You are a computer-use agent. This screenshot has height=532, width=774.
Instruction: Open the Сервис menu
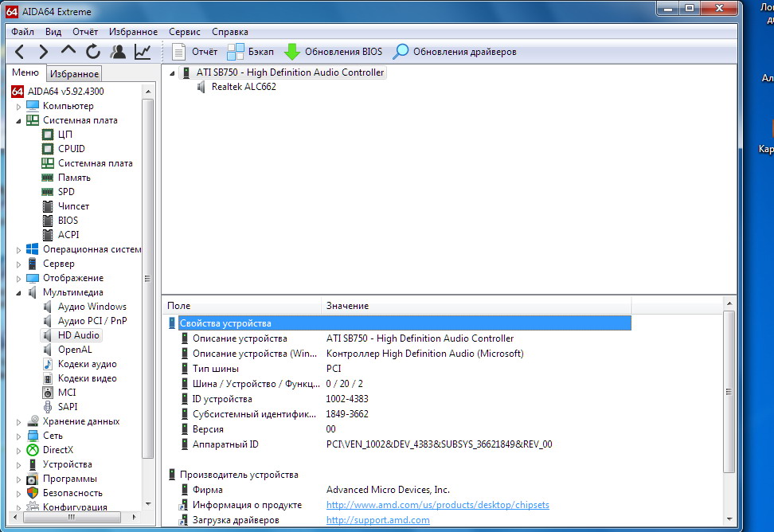185,32
